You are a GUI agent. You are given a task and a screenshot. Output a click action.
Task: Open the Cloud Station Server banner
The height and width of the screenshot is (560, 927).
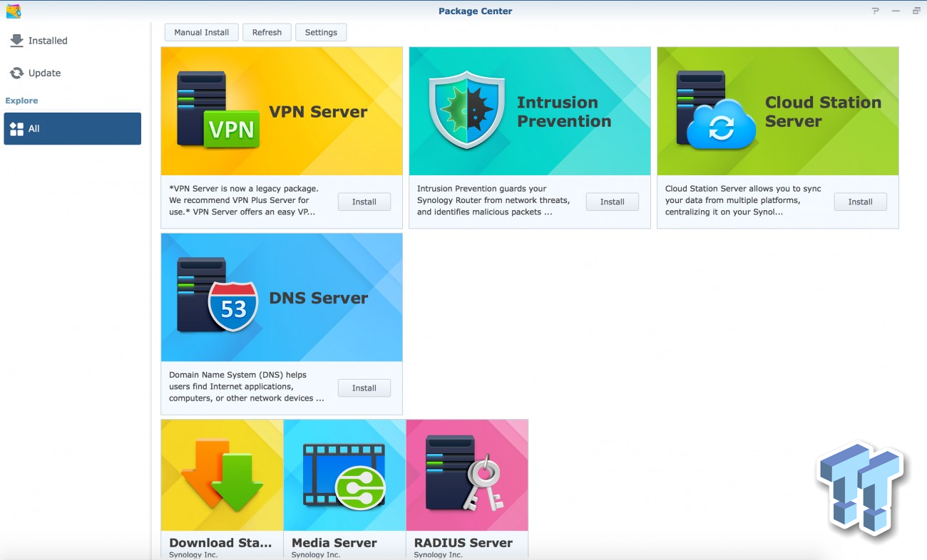(x=778, y=111)
